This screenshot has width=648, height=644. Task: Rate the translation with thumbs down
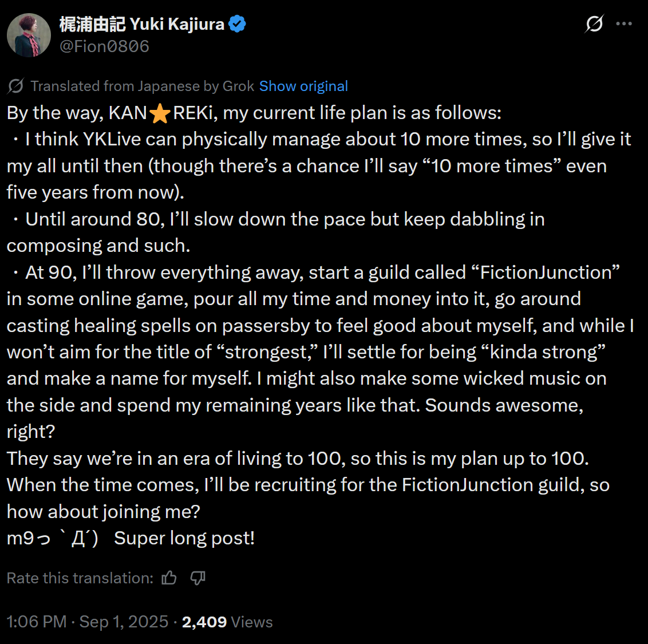[x=197, y=578]
